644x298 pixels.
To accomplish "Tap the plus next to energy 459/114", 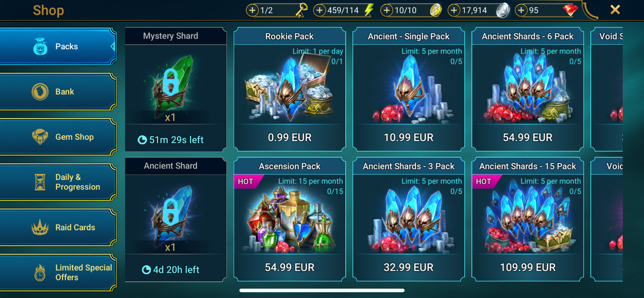I will pos(320,10).
